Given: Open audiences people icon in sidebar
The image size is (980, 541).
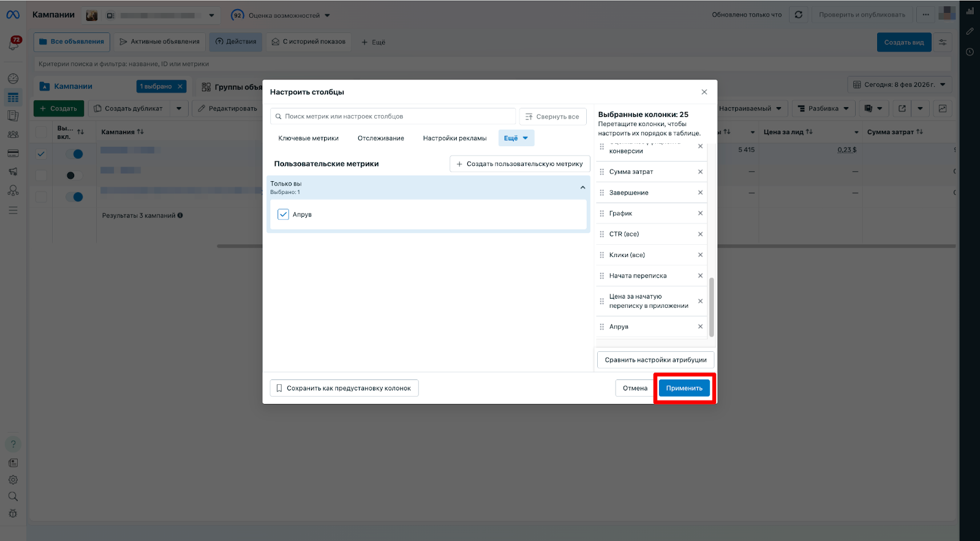Looking at the screenshot, I should [x=13, y=134].
